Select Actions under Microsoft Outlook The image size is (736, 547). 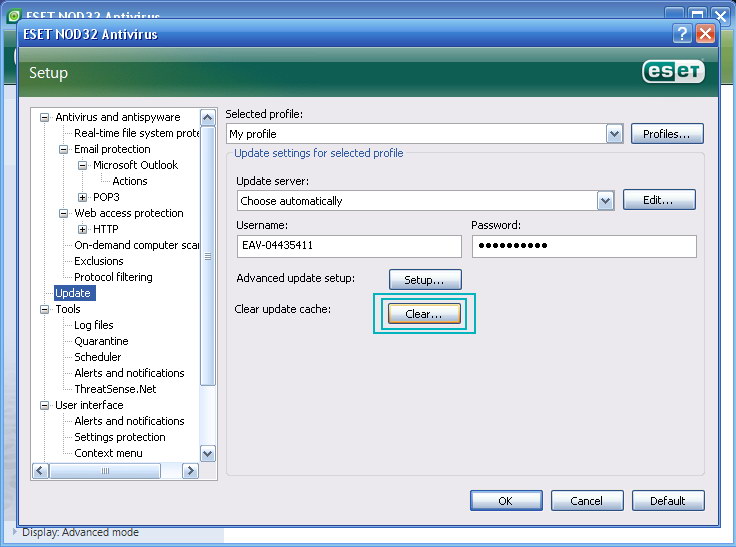tap(130, 181)
